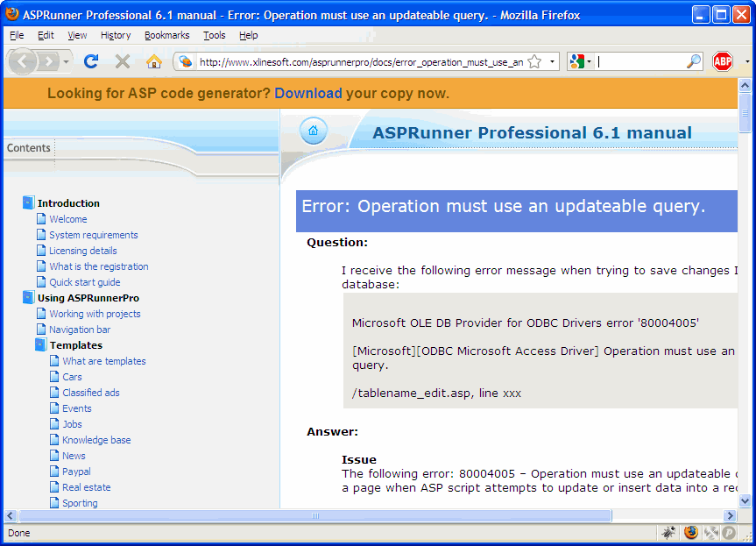756x546 pixels.
Task: Open the Licensing details topic
Action: click(x=83, y=251)
